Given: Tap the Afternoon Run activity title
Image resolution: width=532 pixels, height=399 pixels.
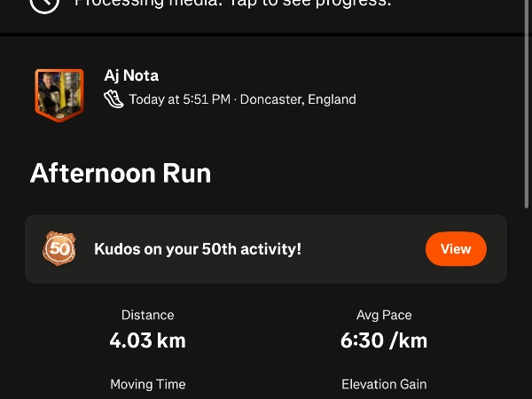Looking at the screenshot, I should (x=121, y=173).
